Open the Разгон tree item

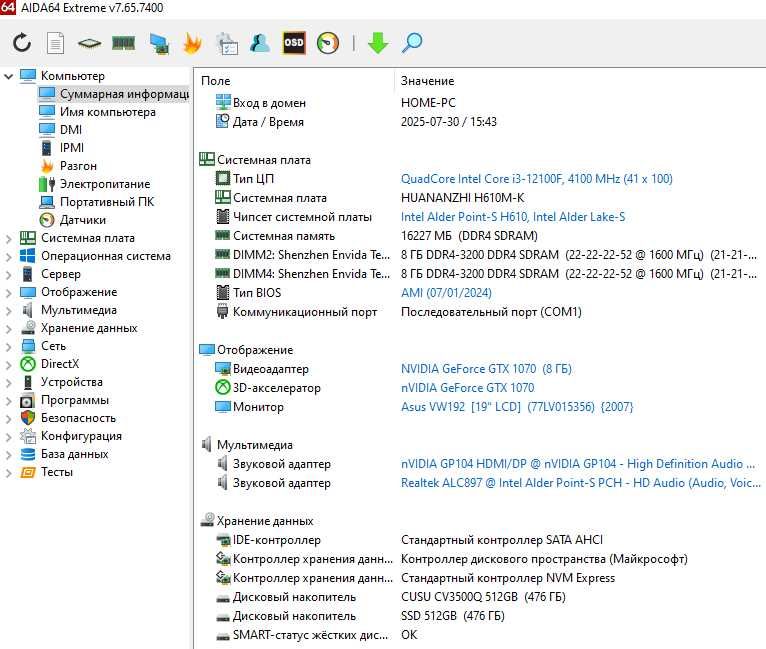[68, 166]
